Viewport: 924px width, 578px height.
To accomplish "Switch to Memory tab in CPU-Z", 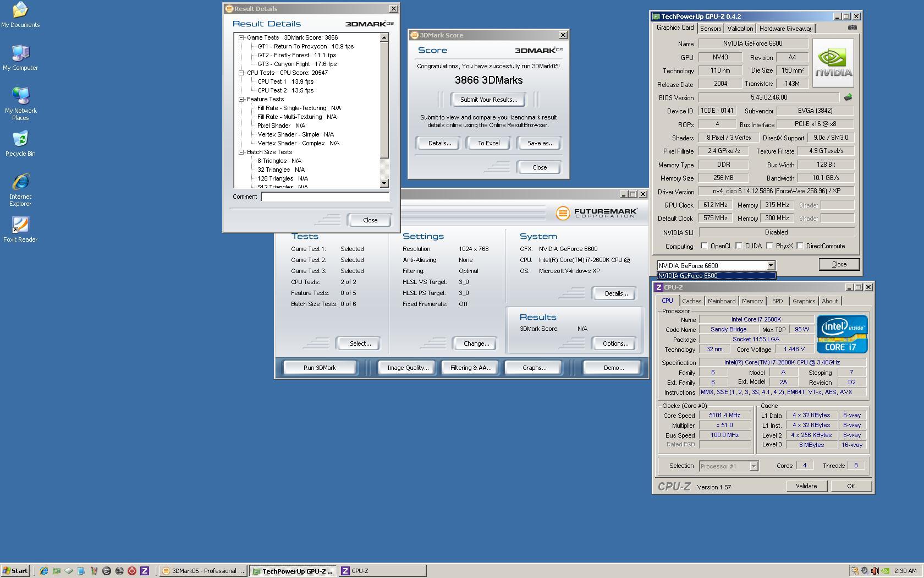I will (752, 301).
